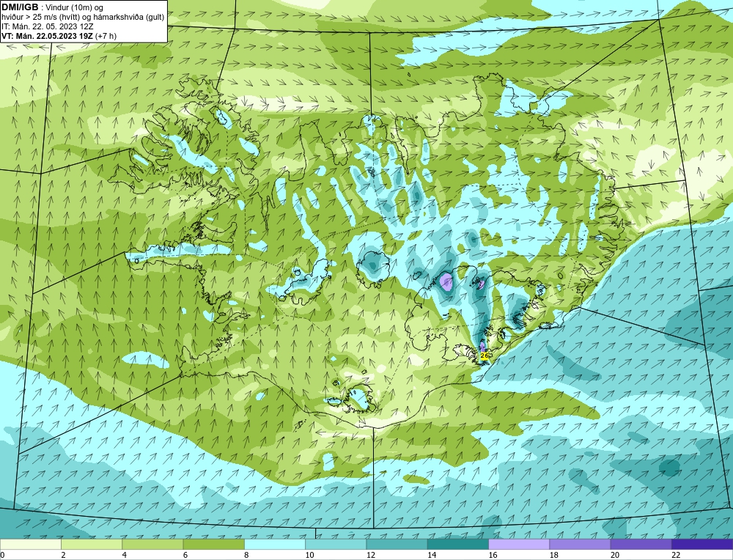Click the 20–22 m/s dark purple legend swatch
The width and height of the screenshot is (733, 560).
(x=641, y=545)
